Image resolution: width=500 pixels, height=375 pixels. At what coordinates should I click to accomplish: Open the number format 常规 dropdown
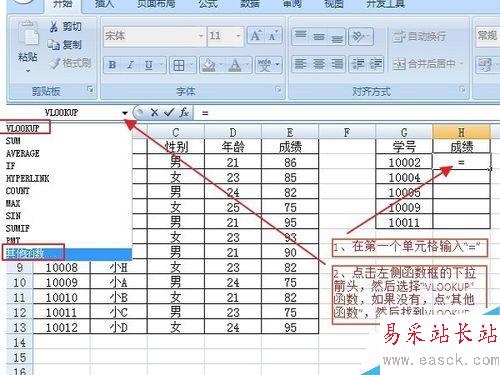(487, 36)
